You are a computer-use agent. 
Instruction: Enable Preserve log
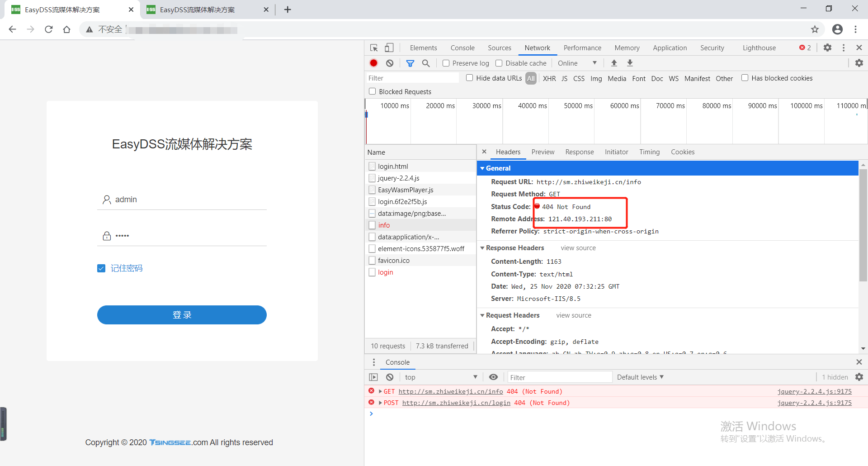(x=446, y=63)
